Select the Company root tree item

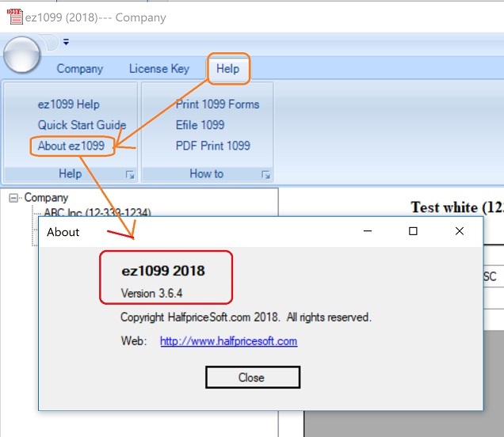46,198
